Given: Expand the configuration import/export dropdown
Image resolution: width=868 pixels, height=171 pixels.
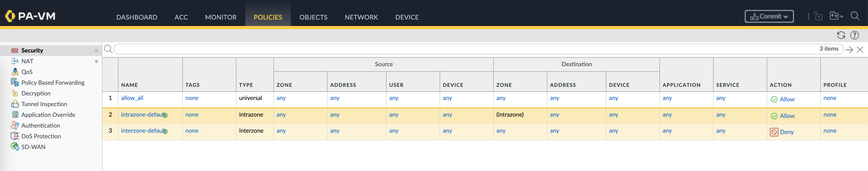Looking at the screenshot, I should coord(836,16).
